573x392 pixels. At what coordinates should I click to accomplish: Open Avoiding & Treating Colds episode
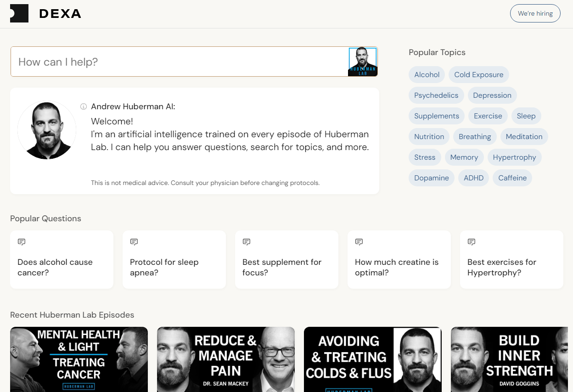[373, 359]
